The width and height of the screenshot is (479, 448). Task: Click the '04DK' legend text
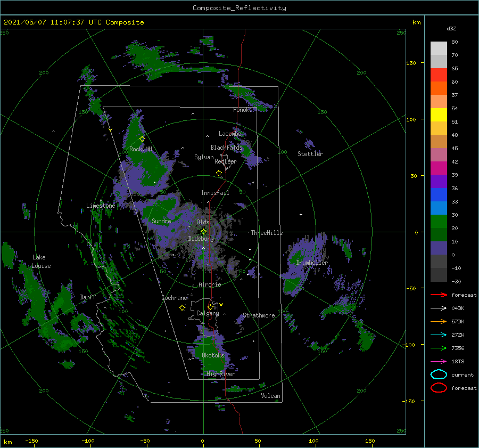pos(458,308)
